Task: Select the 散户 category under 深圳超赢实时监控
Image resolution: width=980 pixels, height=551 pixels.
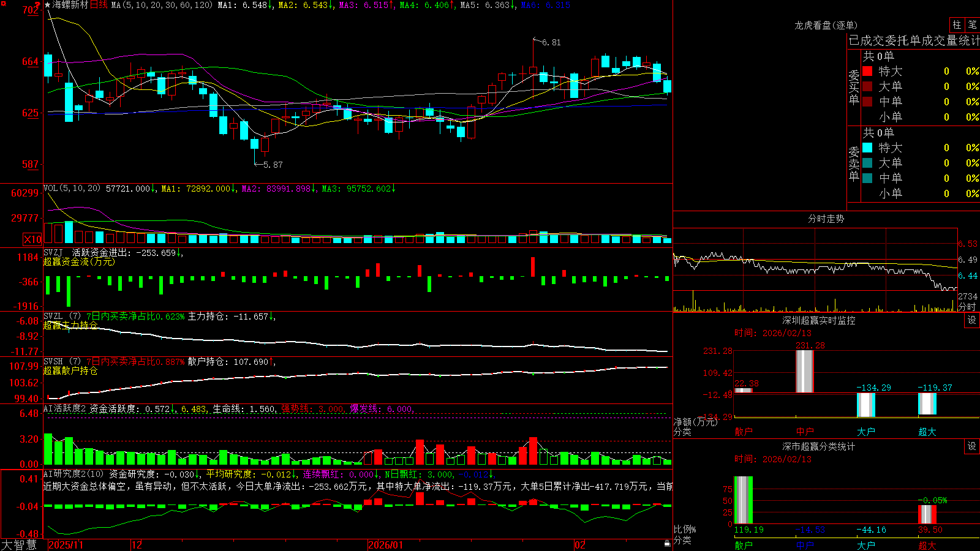Action: [x=744, y=432]
